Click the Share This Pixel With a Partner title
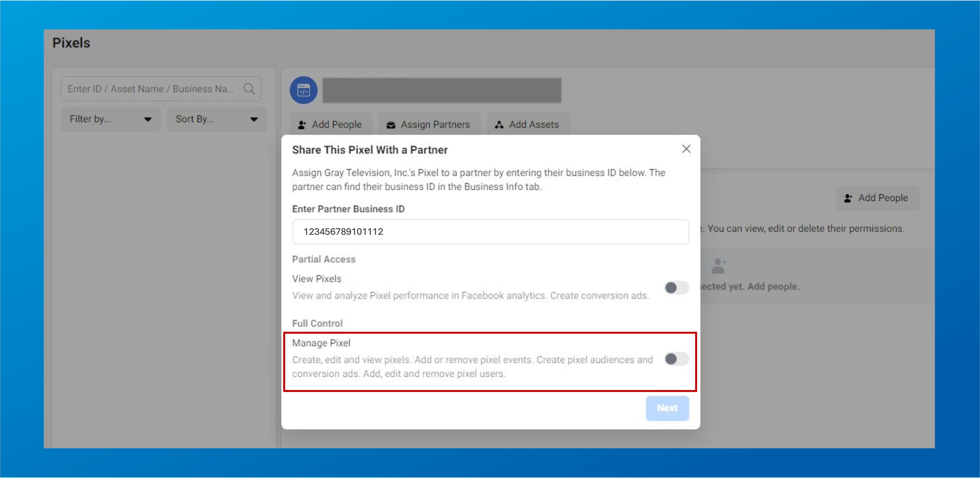Image resolution: width=980 pixels, height=478 pixels. pyautogui.click(x=369, y=150)
